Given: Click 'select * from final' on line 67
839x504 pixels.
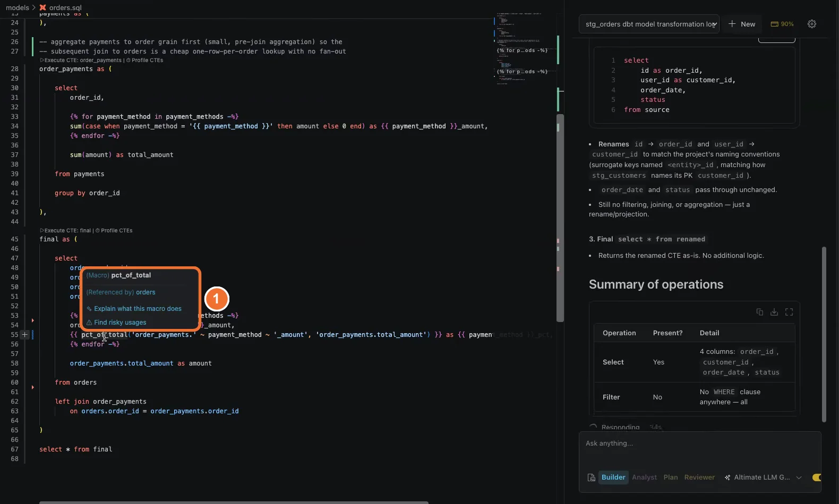Looking at the screenshot, I should click(76, 449).
